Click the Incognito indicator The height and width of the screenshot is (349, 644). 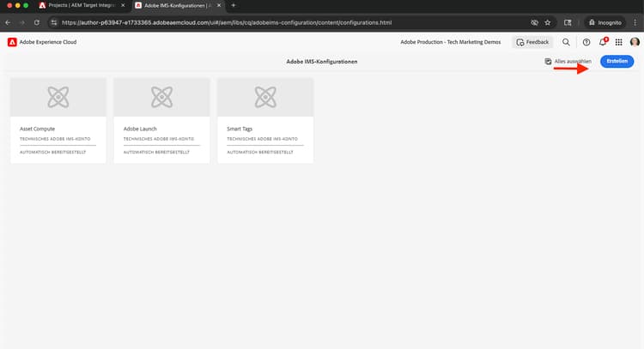click(x=605, y=22)
